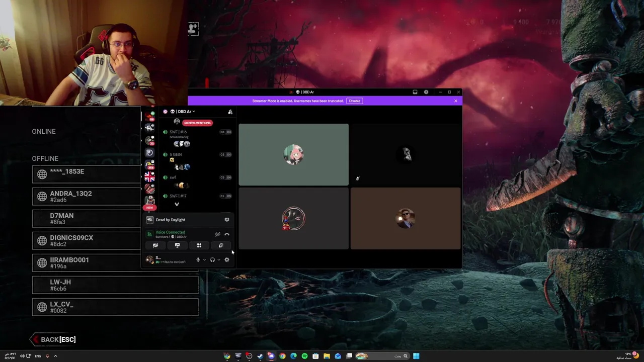Screen dimensions: 644x362
Task: Mute the microphone in user panel
Action: tap(198, 260)
